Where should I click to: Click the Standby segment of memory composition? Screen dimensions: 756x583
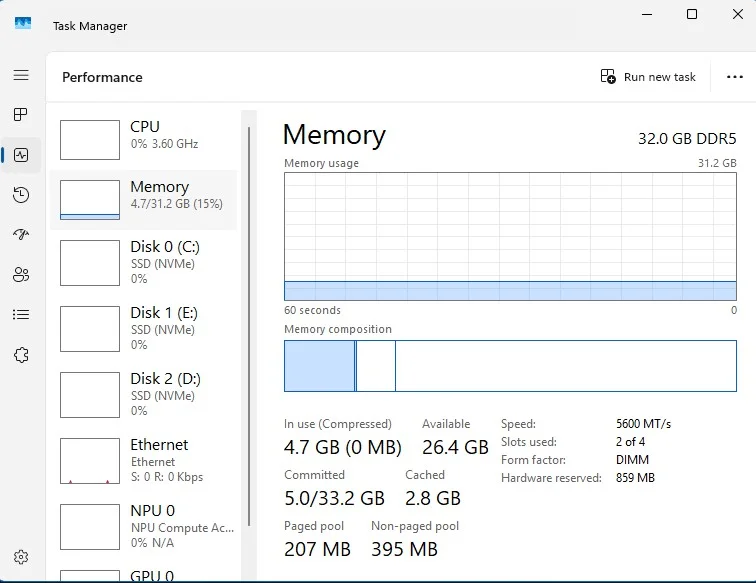(376, 366)
